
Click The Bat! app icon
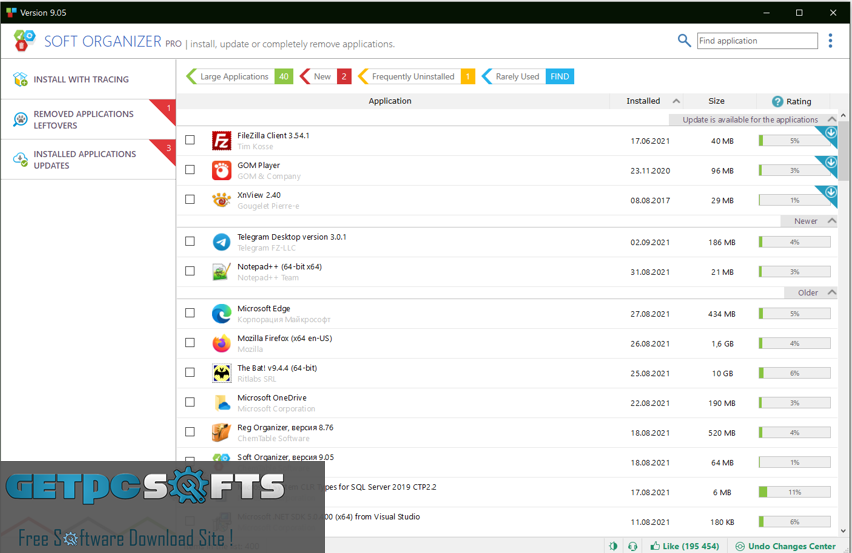pos(222,373)
